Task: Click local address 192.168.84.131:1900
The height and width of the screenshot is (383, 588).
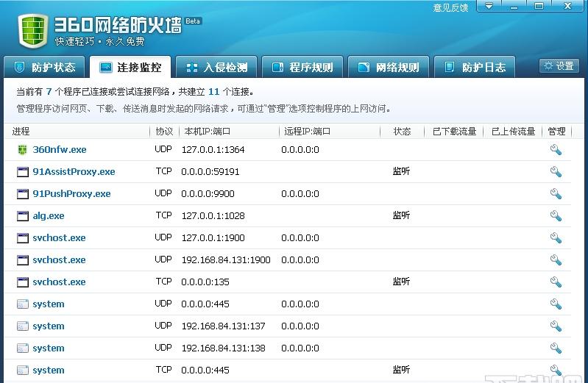Action: 226,259
